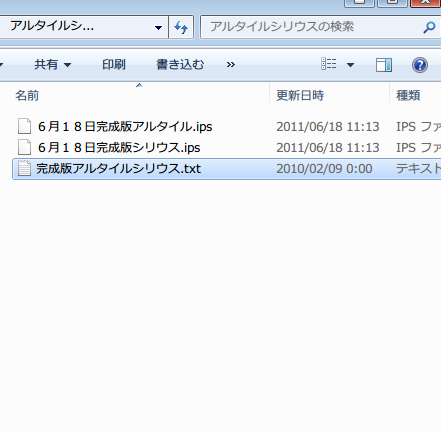Click the date cell in the 6月18日完成版アルタイル.ips row

click(328, 127)
